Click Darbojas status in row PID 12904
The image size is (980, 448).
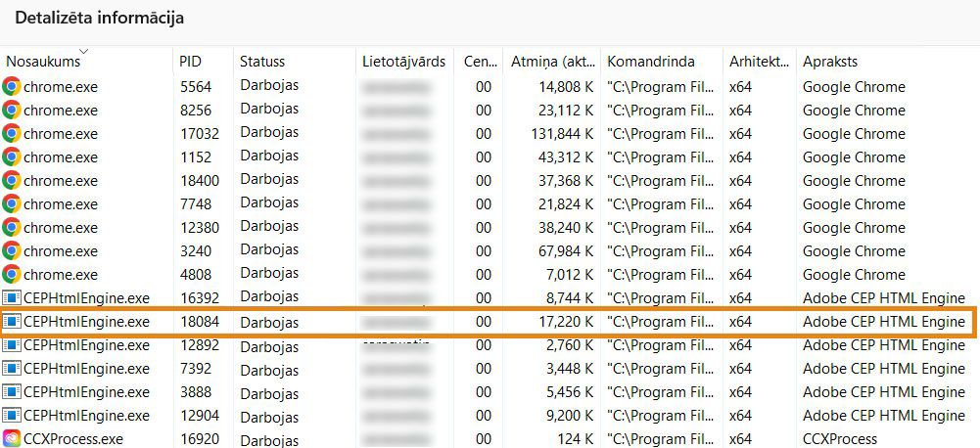[x=269, y=416]
